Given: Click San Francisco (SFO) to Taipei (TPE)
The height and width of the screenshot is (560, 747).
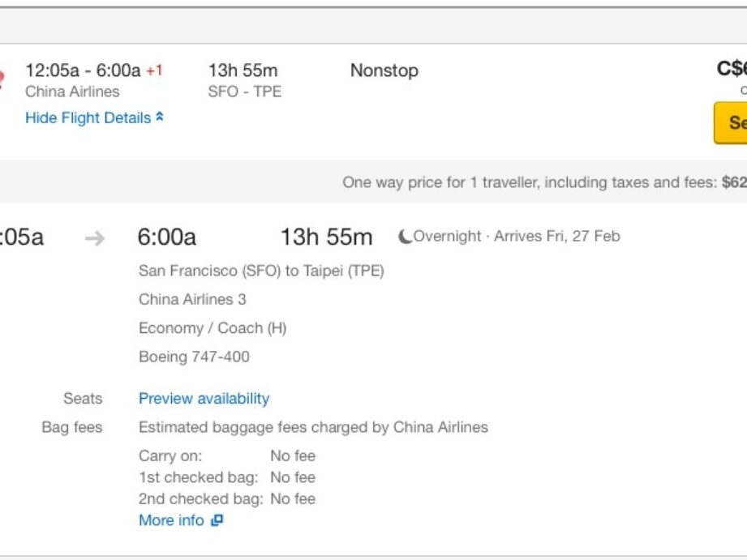Looking at the screenshot, I should (x=261, y=271).
